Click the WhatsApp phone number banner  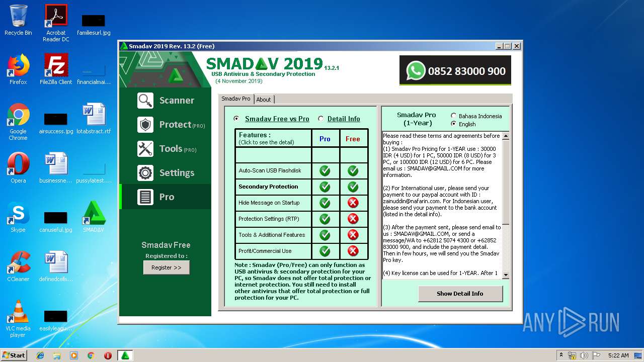click(455, 71)
